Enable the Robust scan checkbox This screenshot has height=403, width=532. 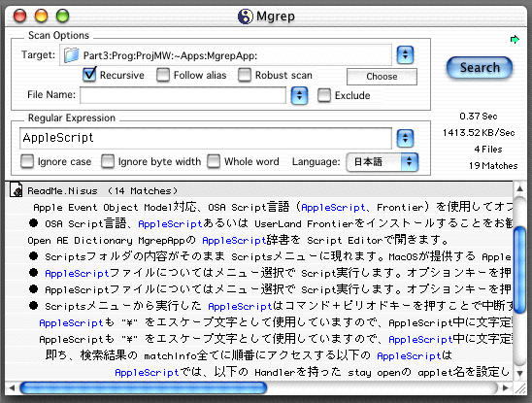point(245,75)
